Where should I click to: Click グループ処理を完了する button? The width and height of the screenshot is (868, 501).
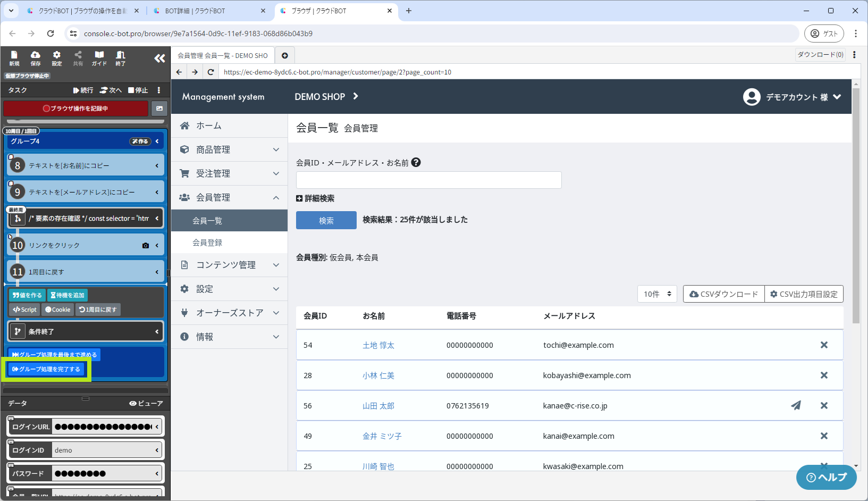click(46, 369)
